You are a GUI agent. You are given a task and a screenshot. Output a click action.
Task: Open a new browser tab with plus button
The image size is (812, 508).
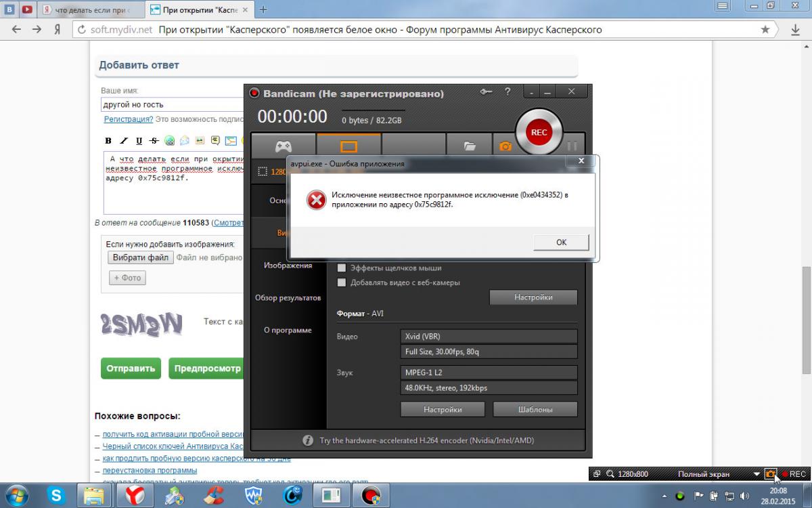coord(263,9)
